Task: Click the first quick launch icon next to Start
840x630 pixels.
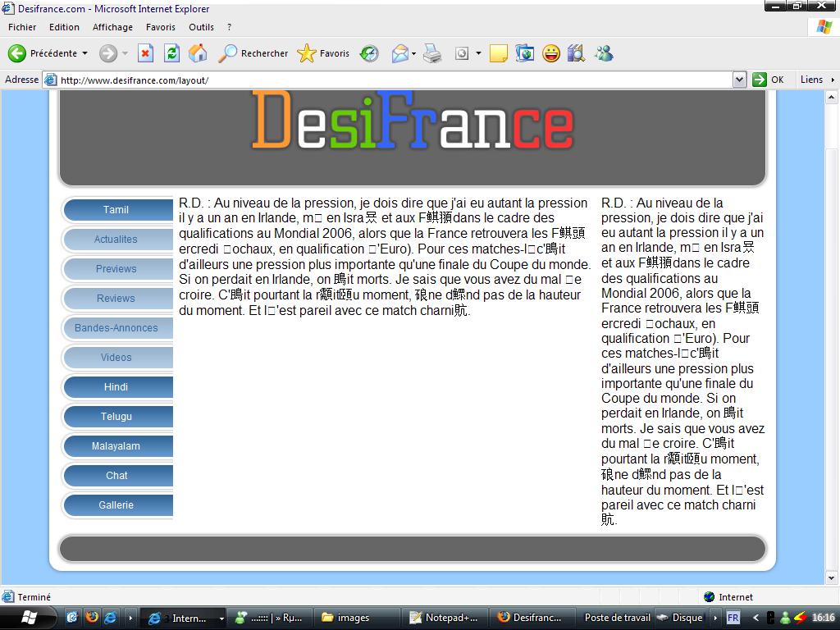Action: 72,617
